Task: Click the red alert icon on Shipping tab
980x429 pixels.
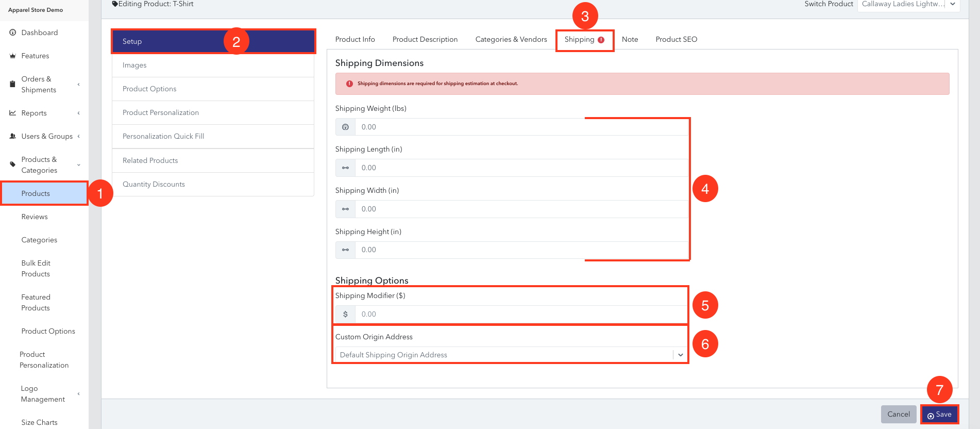Action: [601, 40]
